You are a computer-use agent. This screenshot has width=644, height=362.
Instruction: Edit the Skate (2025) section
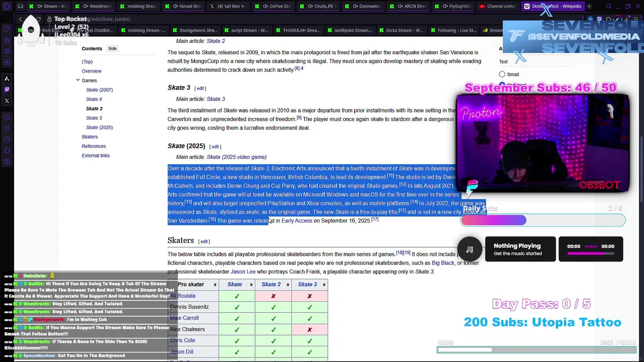coord(215,147)
